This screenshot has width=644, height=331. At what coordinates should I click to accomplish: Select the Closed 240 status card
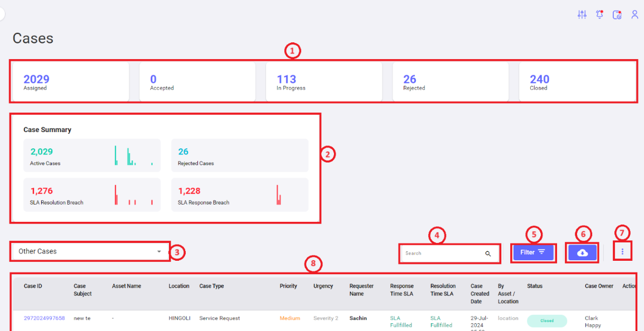[577, 82]
